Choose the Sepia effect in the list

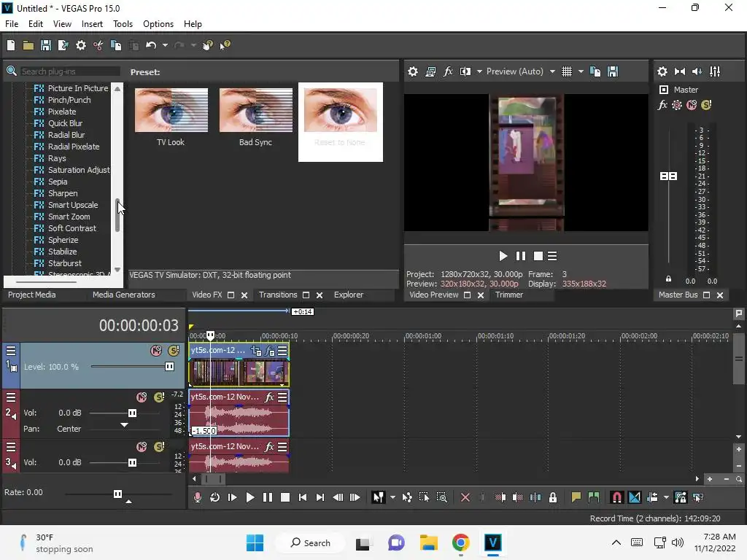coord(58,182)
